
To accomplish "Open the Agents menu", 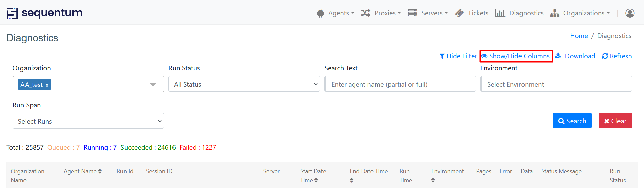I will pos(336,13).
